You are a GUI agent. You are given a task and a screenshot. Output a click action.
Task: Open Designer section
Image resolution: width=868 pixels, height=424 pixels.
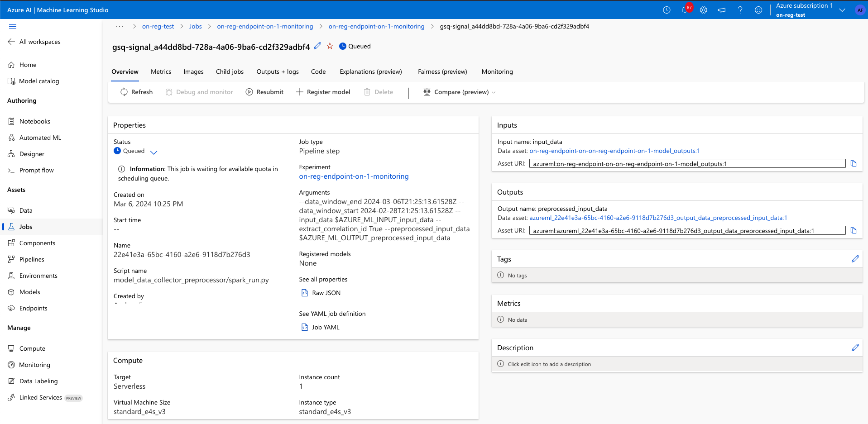26,154
